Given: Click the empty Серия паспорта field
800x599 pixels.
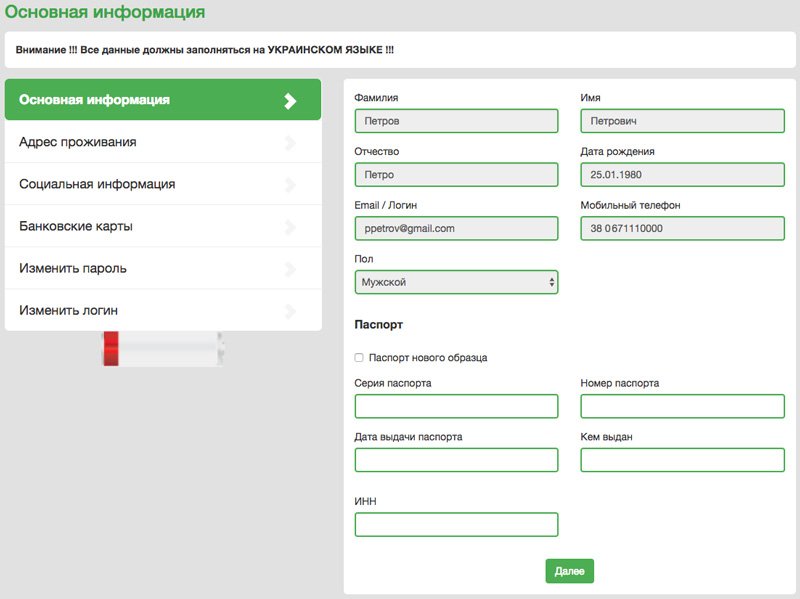Looking at the screenshot, I should pyautogui.click(x=456, y=406).
